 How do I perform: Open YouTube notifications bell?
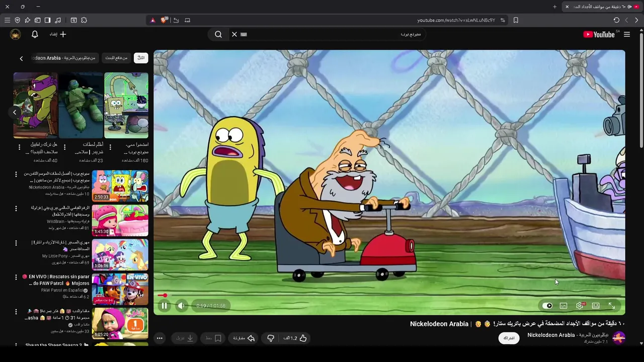[35, 34]
